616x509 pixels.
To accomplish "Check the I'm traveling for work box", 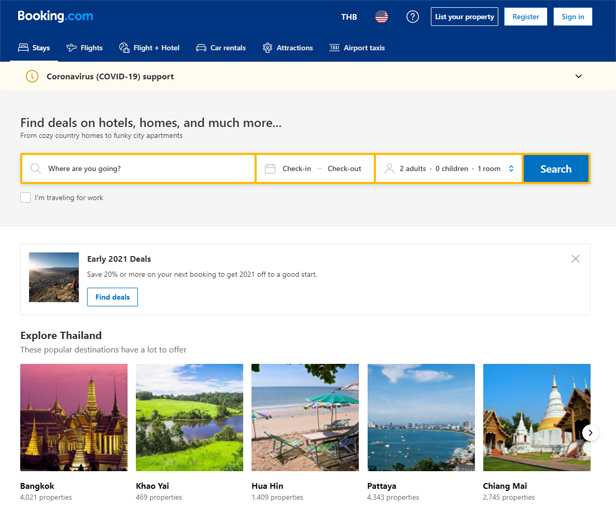I will (26, 198).
